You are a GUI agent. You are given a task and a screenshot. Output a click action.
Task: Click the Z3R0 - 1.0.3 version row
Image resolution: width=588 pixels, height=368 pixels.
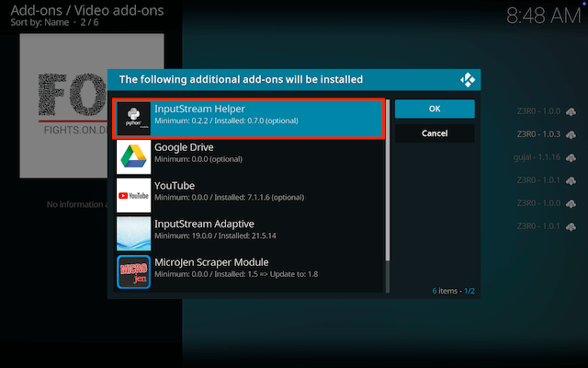point(546,134)
